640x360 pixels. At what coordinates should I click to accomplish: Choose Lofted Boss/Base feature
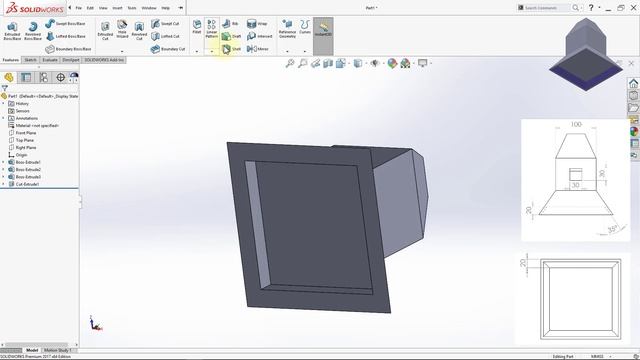tap(65, 36)
